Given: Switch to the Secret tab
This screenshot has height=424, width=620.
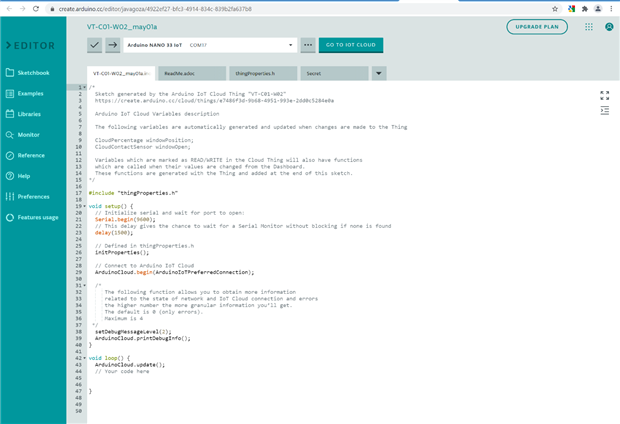Looking at the screenshot, I should pos(335,74).
